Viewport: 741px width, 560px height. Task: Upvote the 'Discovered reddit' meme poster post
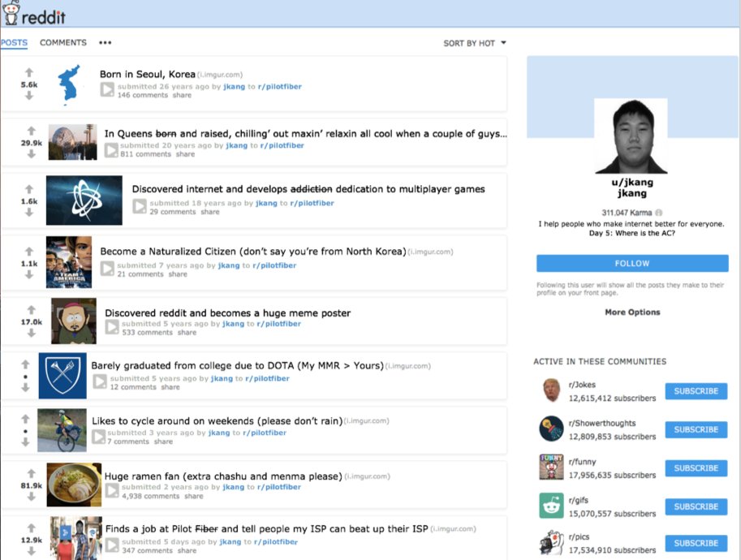tap(31, 310)
